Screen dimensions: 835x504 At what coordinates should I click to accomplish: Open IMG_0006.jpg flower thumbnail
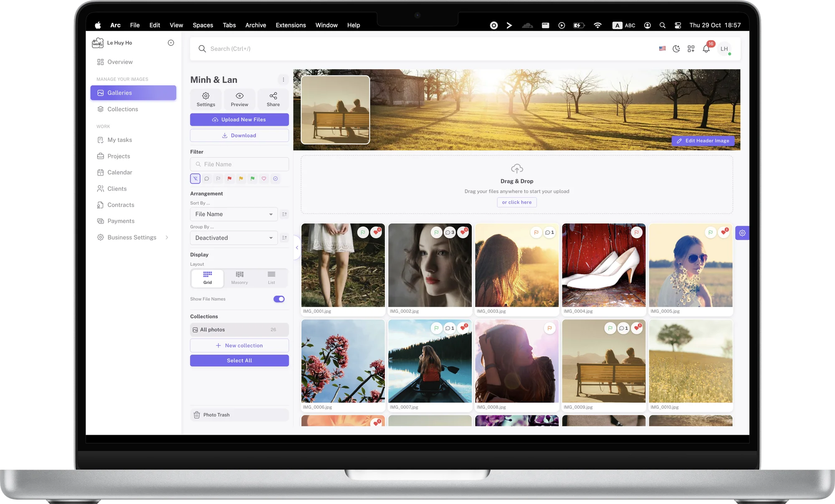(343, 361)
